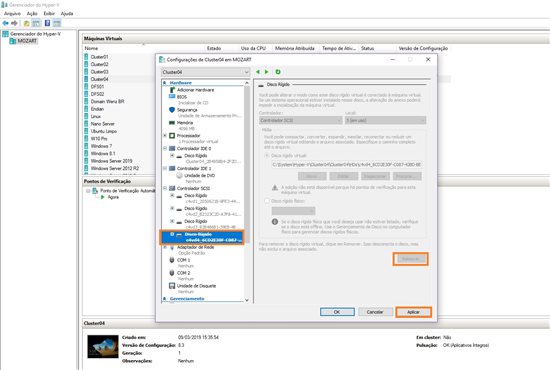Open the Ajuda menu

pyautogui.click(x=67, y=13)
